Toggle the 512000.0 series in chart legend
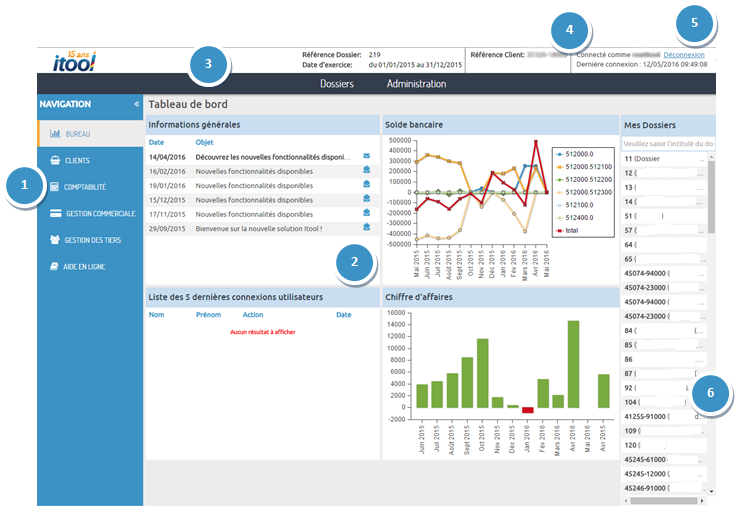 [574, 154]
